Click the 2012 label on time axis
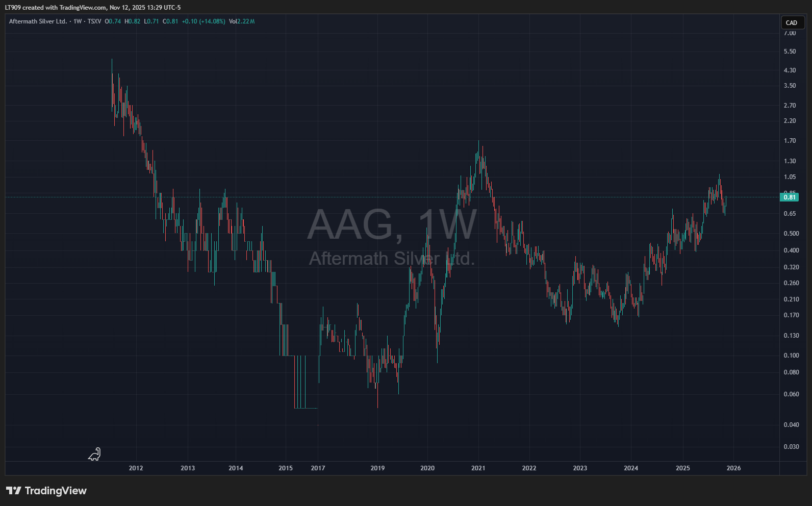Viewport: 812px width, 506px height. pos(136,468)
